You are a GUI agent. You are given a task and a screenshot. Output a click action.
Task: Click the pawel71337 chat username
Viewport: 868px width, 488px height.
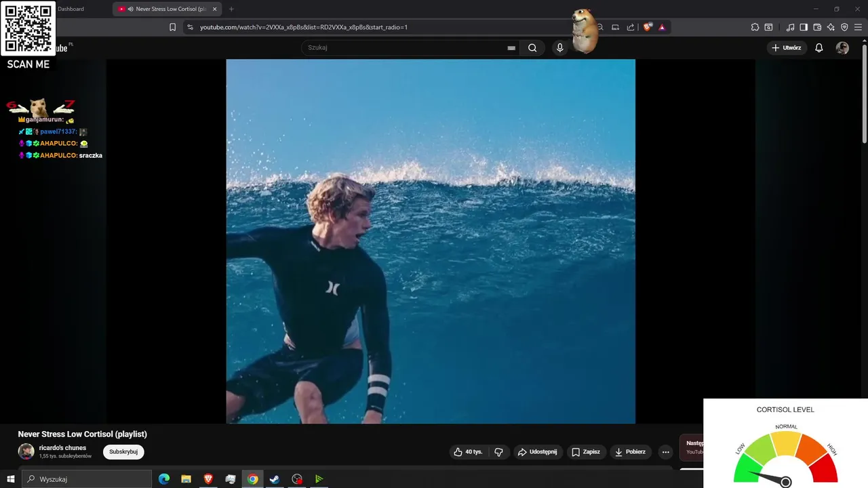click(58, 131)
